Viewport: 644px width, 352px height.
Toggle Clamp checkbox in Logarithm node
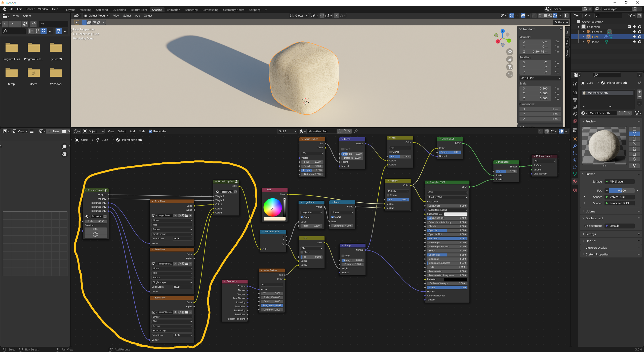click(x=302, y=217)
